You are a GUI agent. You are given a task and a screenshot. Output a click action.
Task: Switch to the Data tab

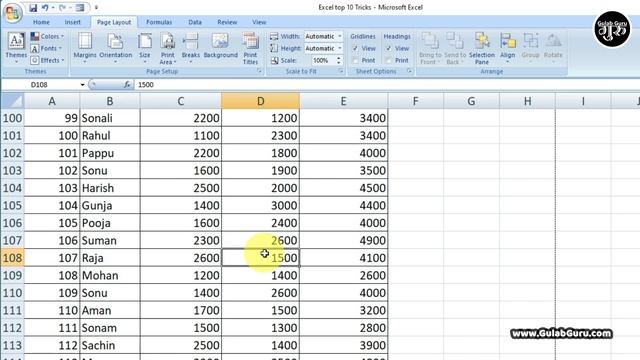[195, 22]
